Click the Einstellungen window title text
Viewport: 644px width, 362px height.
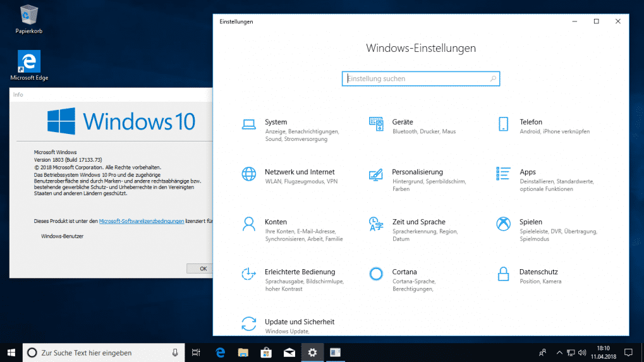click(x=236, y=21)
